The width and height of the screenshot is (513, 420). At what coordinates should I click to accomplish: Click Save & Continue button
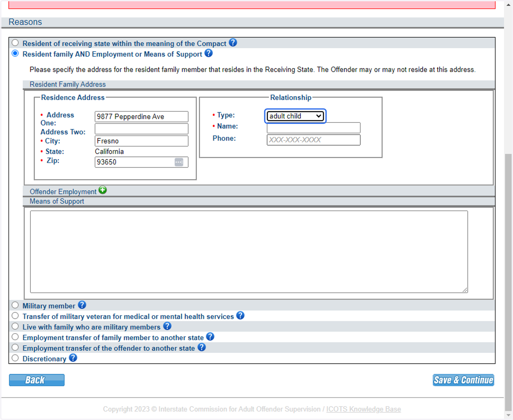(463, 380)
